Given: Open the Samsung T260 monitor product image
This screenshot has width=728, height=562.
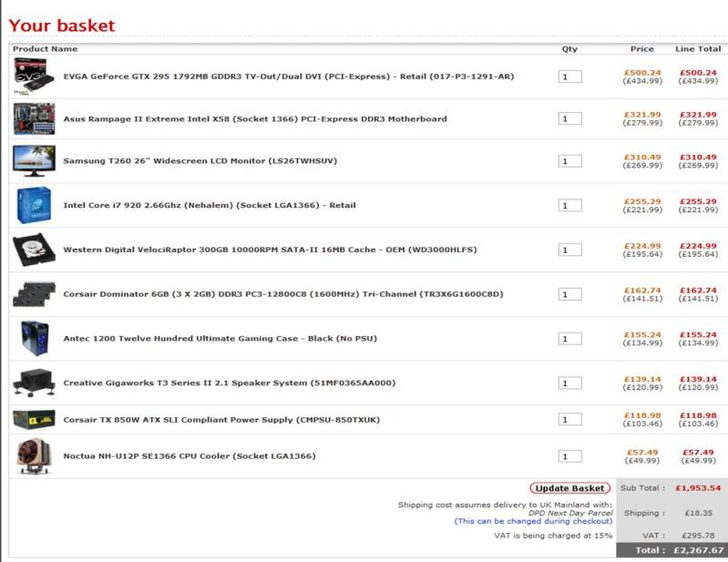Looking at the screenshot, I should pos(34,161).
